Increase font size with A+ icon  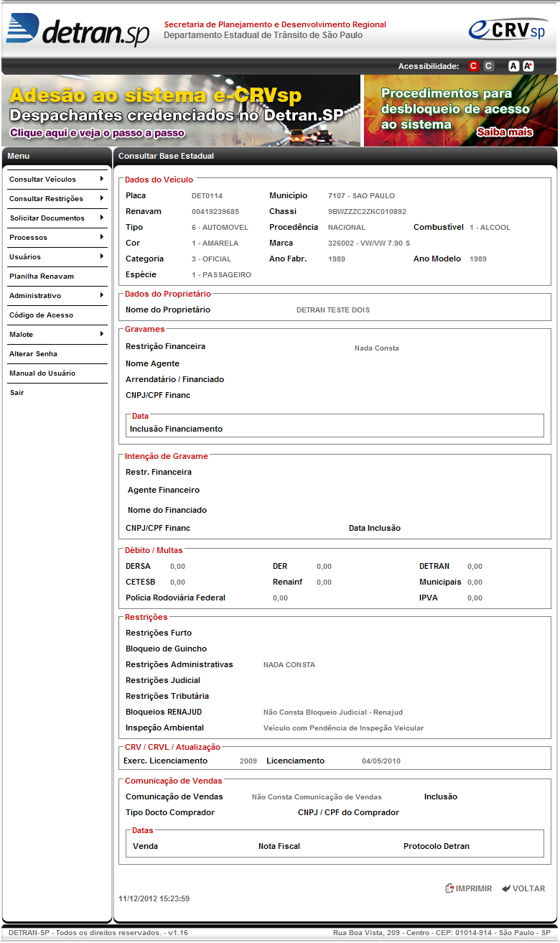528,66
